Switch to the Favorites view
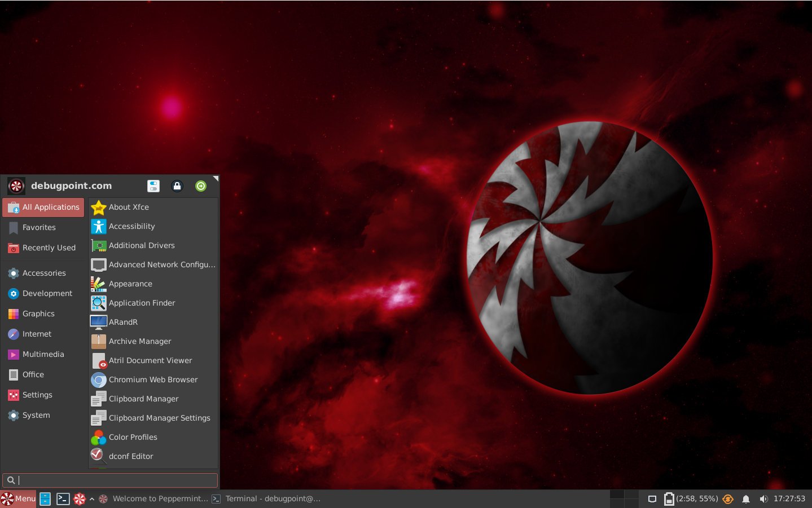The width and height of the screenshot is (812, 508). 39,227
